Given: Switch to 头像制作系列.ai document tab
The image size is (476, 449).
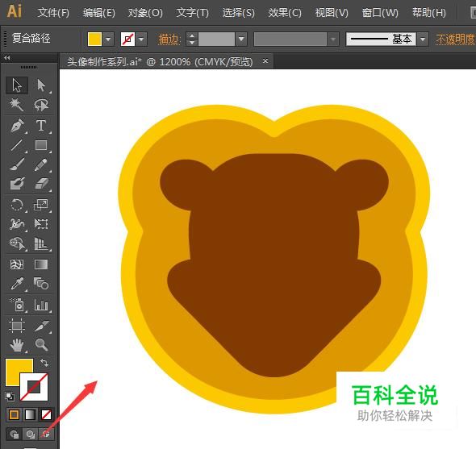Looking at the screenshot, I should click(x=160, y=62).
